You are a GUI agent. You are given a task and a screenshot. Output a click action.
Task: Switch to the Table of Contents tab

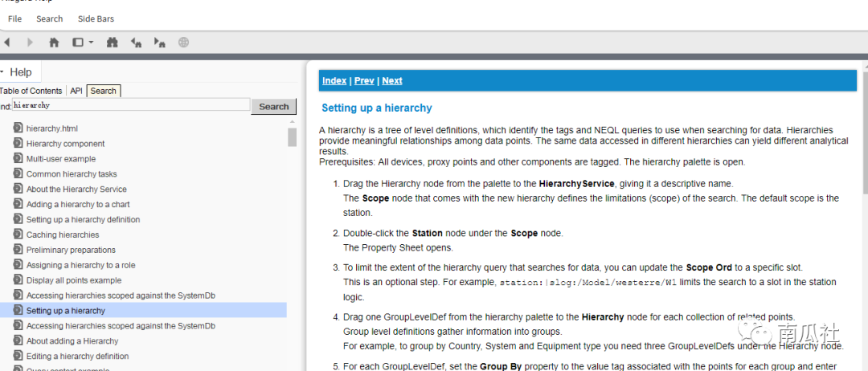31,91
